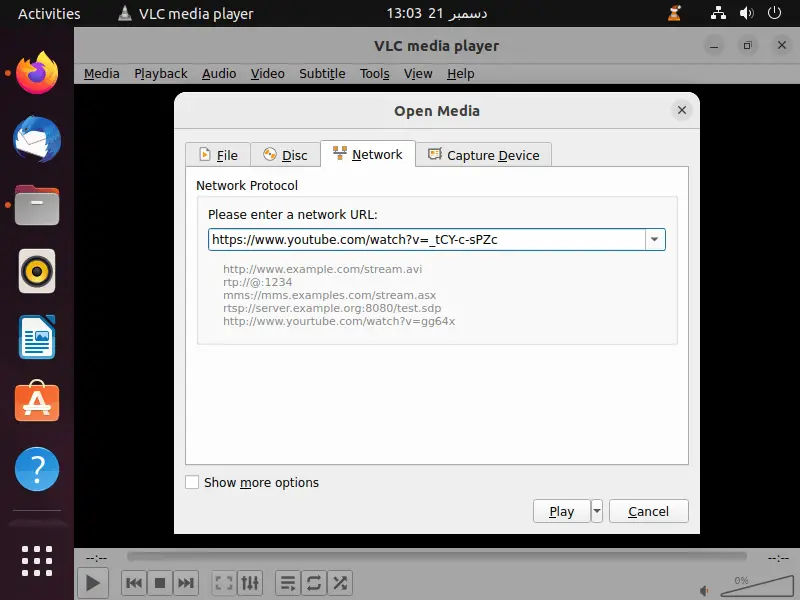Click the elapsed time label at the seek bar's left end
This screenshot has height=600, width=800.
96,558
